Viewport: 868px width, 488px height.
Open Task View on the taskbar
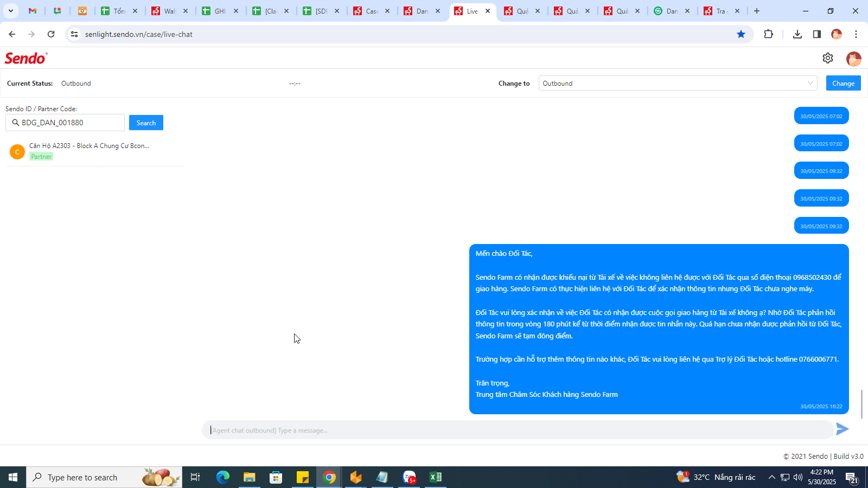[x=195, y=477]
